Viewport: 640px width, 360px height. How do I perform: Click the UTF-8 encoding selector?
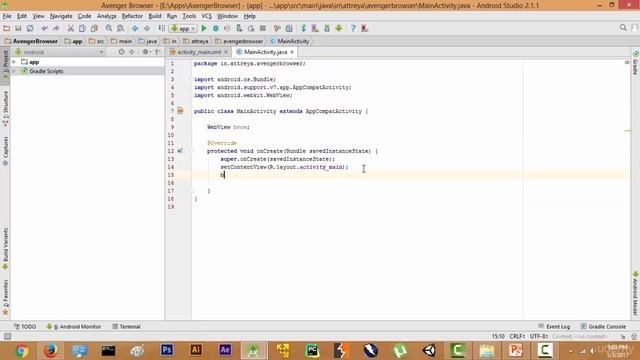click(539, 336)
